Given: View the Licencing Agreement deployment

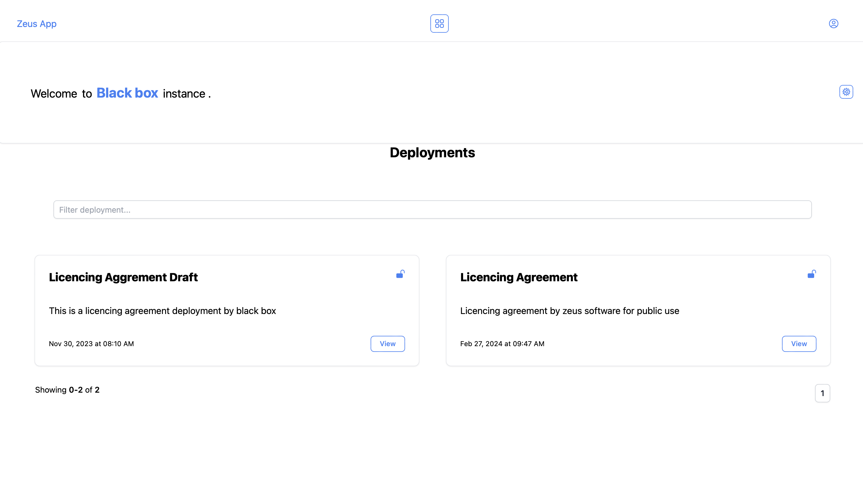Looking at the screenshot, I should 799,344.
